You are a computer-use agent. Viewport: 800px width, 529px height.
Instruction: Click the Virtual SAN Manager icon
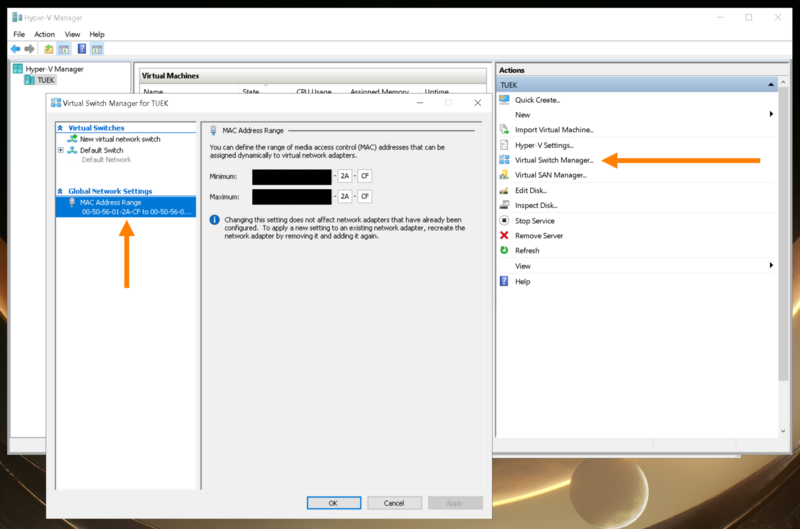[504, 174]
